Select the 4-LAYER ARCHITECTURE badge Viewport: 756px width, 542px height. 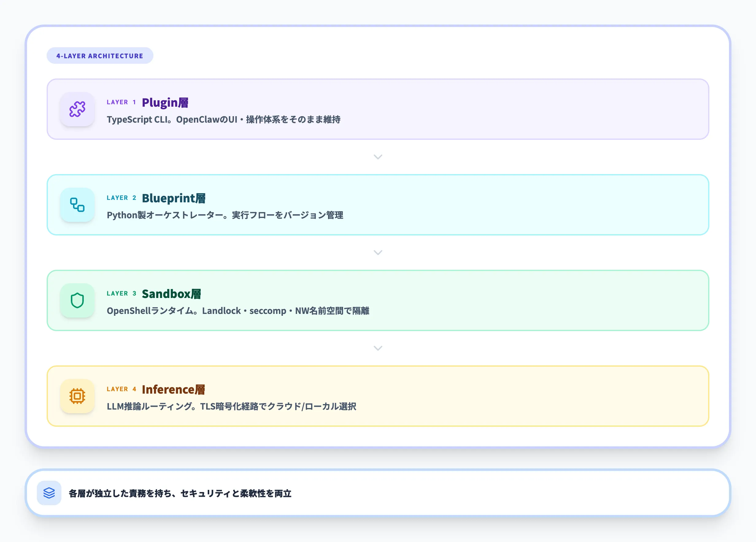[x=100, y=55]
